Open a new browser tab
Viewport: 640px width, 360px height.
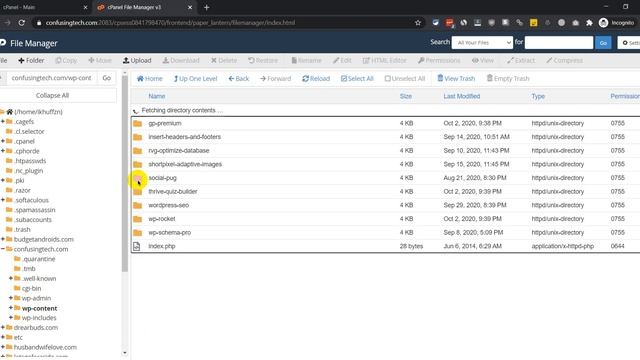coord(207,7)
